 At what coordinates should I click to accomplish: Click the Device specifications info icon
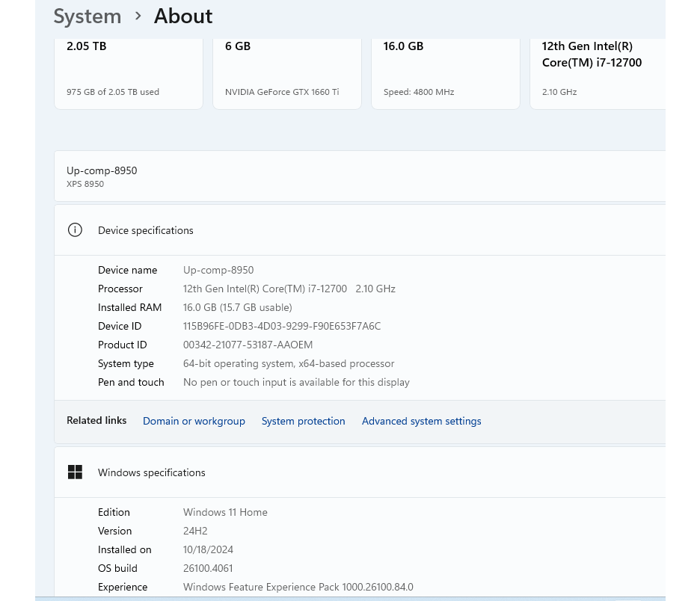[75, 230]
